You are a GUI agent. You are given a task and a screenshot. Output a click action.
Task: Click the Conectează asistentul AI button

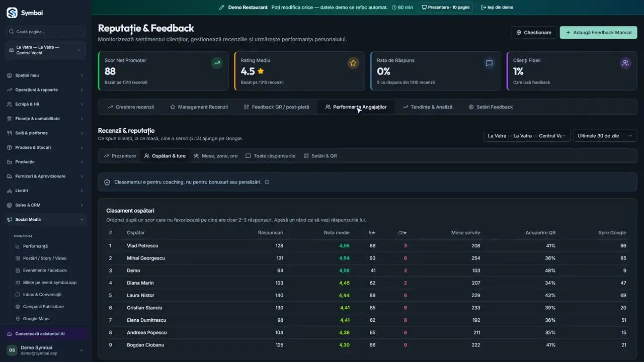coord(45,334)
